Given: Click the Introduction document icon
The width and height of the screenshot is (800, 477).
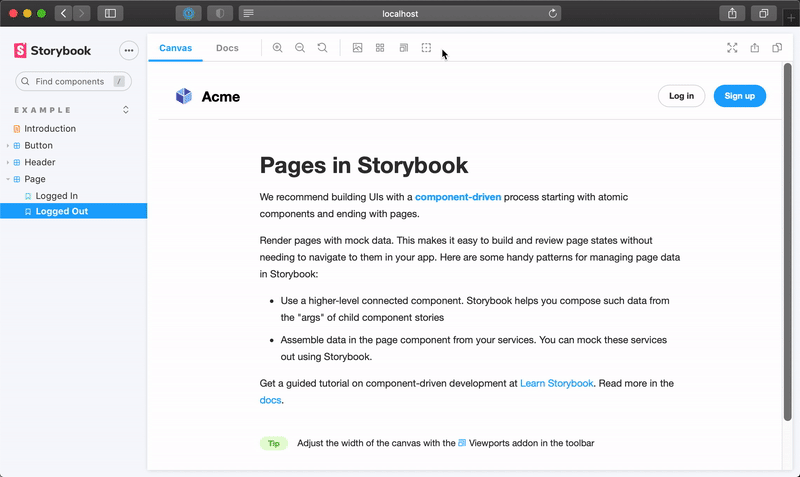Looking at the screenshot, I should point(17,129).
